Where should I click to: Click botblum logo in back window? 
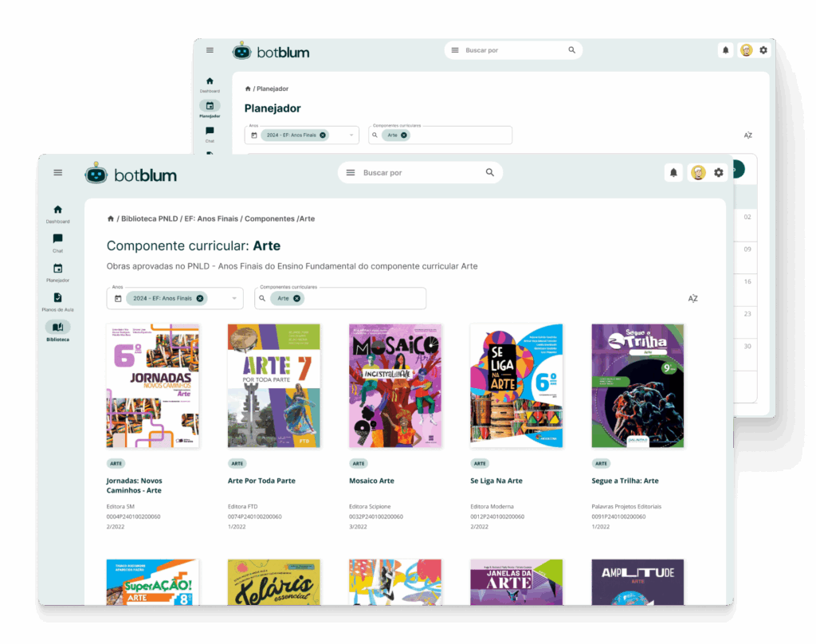[x=271, y=52]
